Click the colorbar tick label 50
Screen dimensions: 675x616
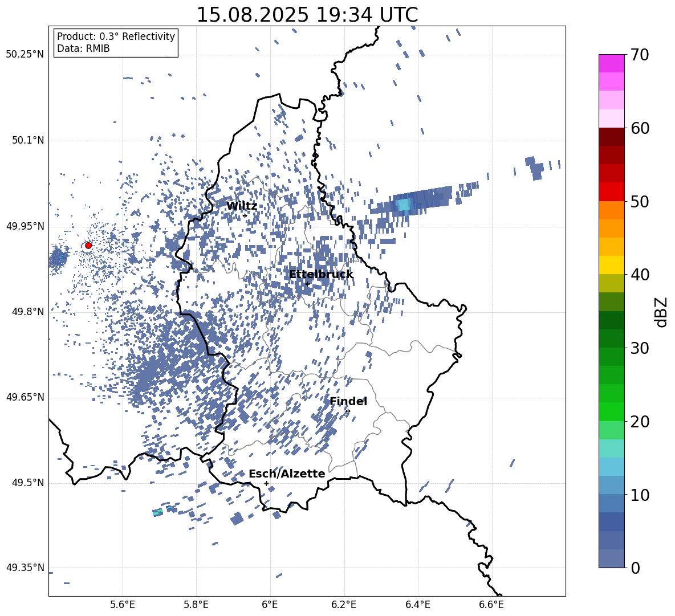pyautogui.click(x=640, y=202)
